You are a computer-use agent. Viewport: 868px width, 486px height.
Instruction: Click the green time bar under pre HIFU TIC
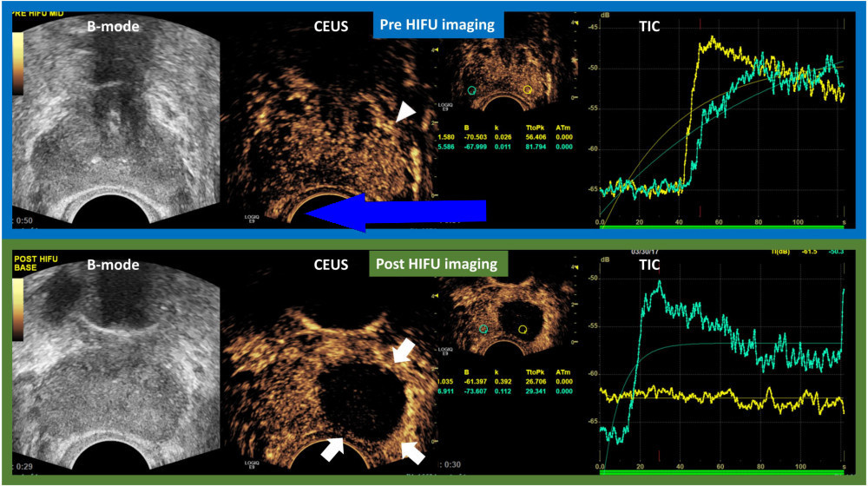click(721, 227)
